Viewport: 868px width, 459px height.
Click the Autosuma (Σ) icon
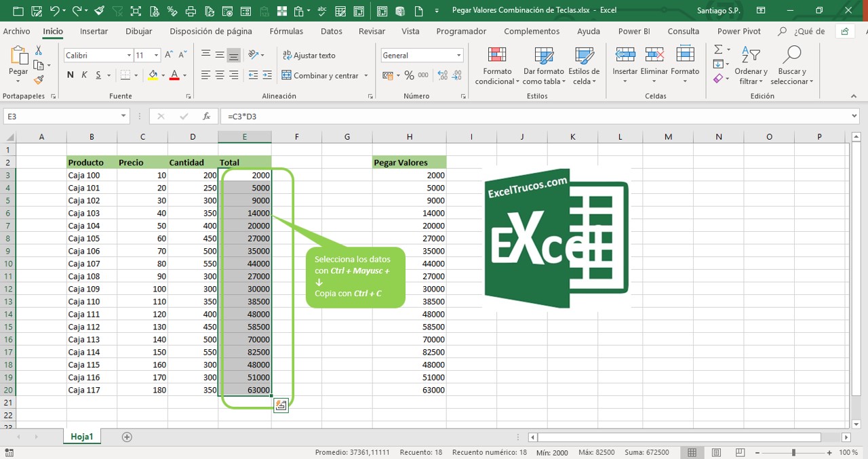(717, 49)
